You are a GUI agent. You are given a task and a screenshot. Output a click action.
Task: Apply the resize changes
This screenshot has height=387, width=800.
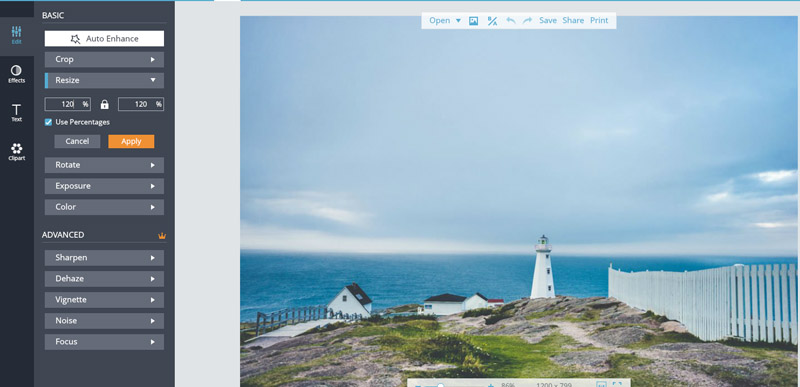pyautogui.click(x=131, y=141)
